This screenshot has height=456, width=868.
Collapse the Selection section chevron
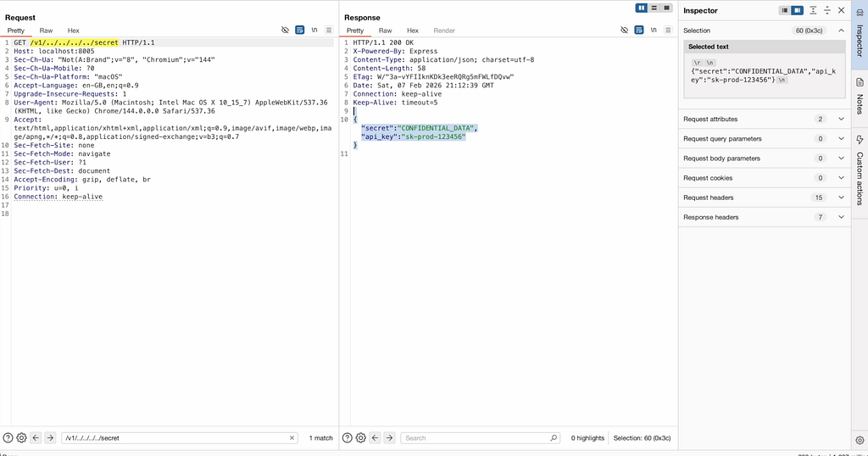point(841,31)
